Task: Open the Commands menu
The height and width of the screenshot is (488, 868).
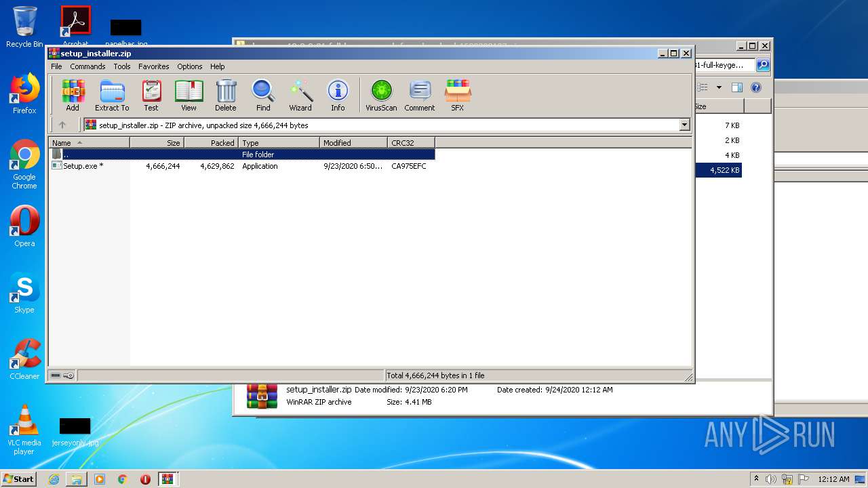Action: click(87, 66)
